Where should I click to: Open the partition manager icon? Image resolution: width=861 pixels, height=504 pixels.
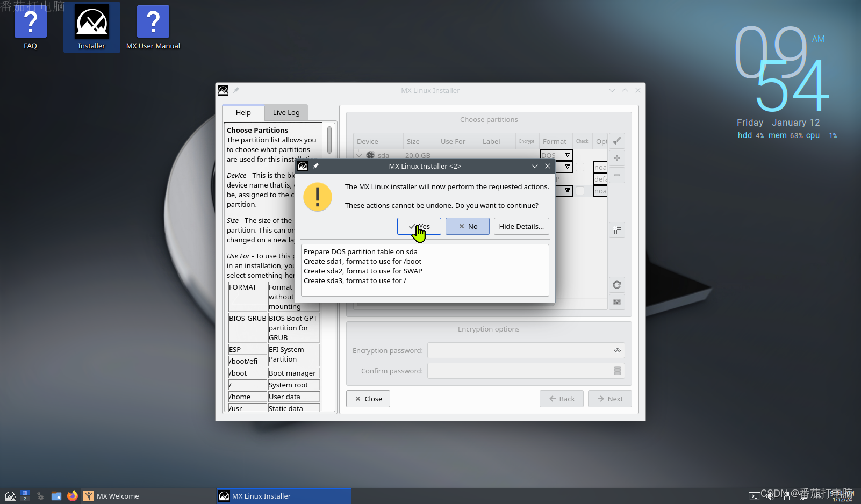[617, 302]
